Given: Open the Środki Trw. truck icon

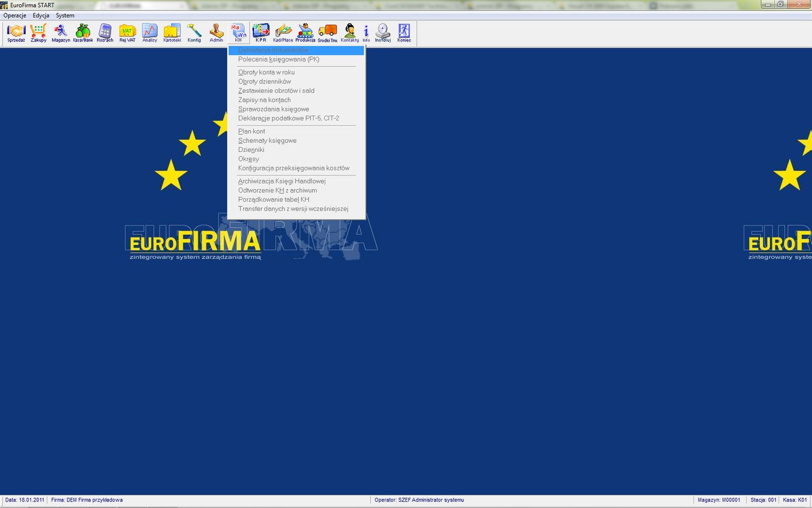Looking at the screenshot, I should click(x=327, y=33).
